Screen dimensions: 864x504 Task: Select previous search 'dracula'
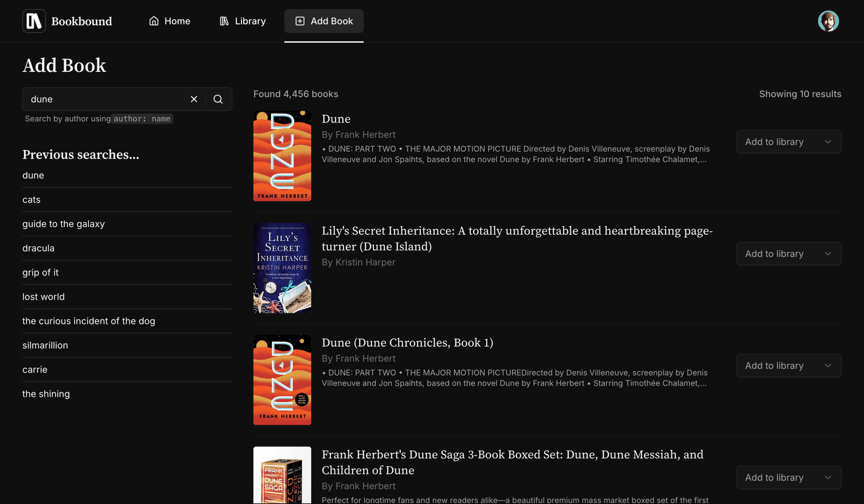coord(127,248)
